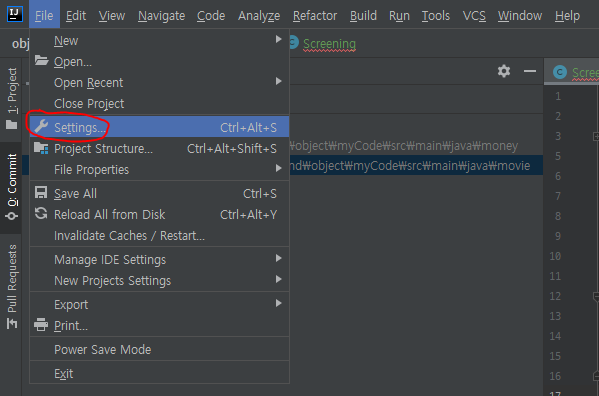Select Save All menu entry

click(x=159, y=193)
